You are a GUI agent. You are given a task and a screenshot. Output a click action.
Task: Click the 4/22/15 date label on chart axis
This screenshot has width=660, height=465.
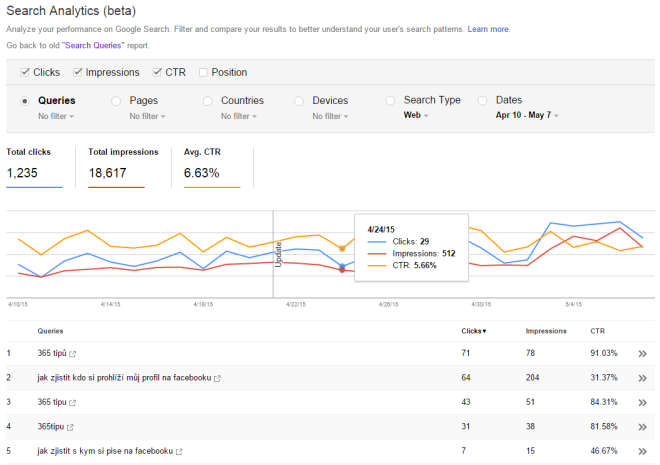[x=295, y=304]
